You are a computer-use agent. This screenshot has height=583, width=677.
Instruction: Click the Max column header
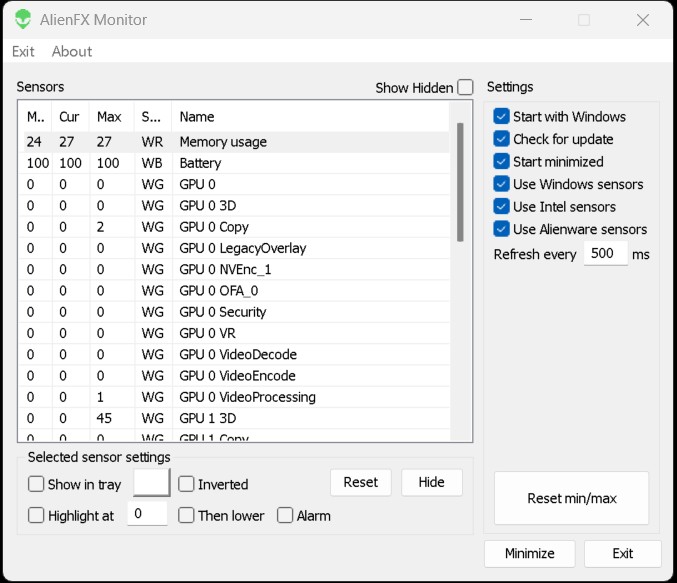pyautogui.click(x=111, y=117)
